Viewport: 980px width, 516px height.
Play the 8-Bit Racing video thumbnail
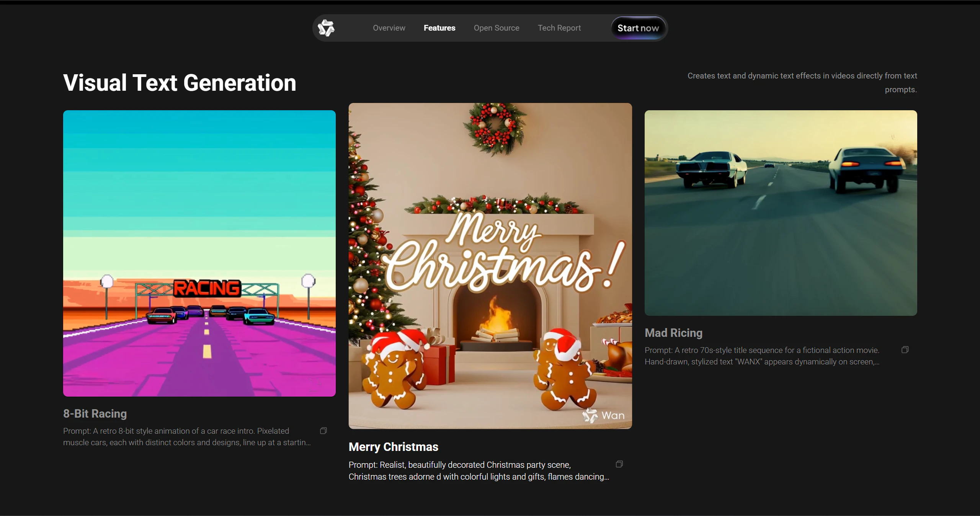[x=199, y=253]
